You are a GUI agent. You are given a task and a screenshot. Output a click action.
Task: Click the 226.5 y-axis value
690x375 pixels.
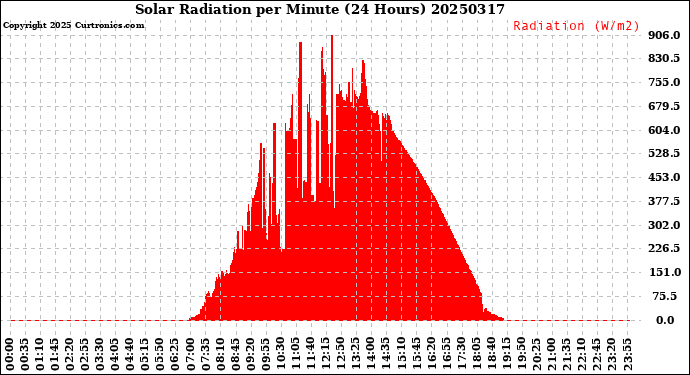(x=664, y=248)
